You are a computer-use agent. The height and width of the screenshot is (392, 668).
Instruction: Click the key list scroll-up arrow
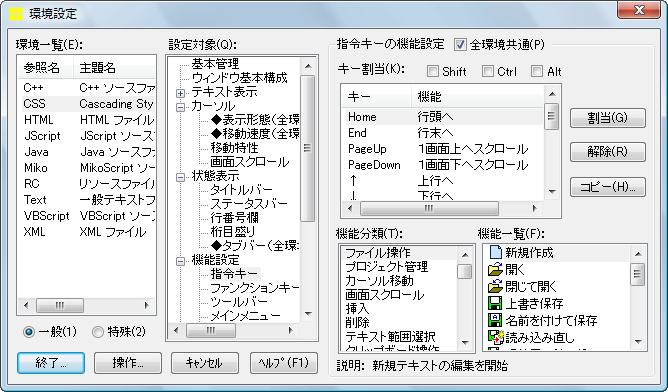click(x=552, y=94)
